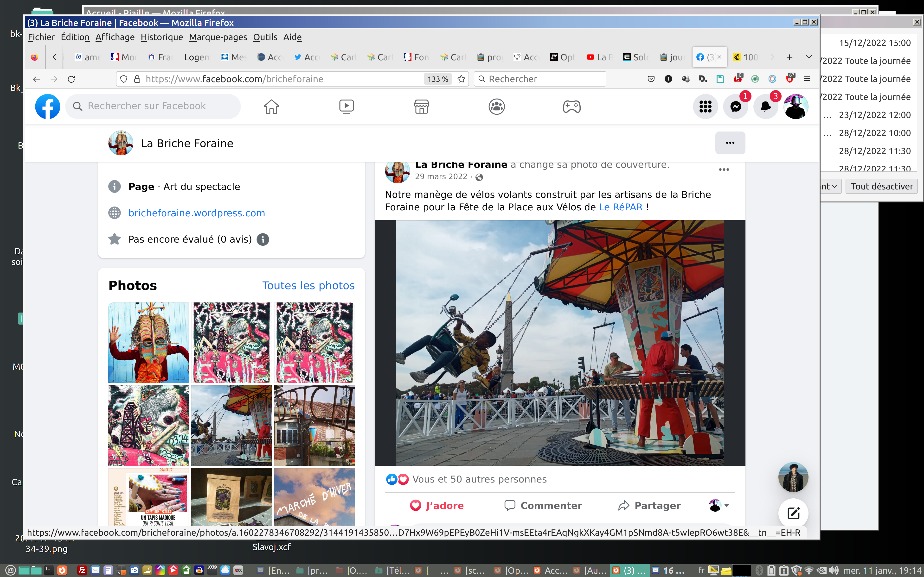Open the Gaming controller icon
Screen dimensions: 924x577
click(571, 107)
